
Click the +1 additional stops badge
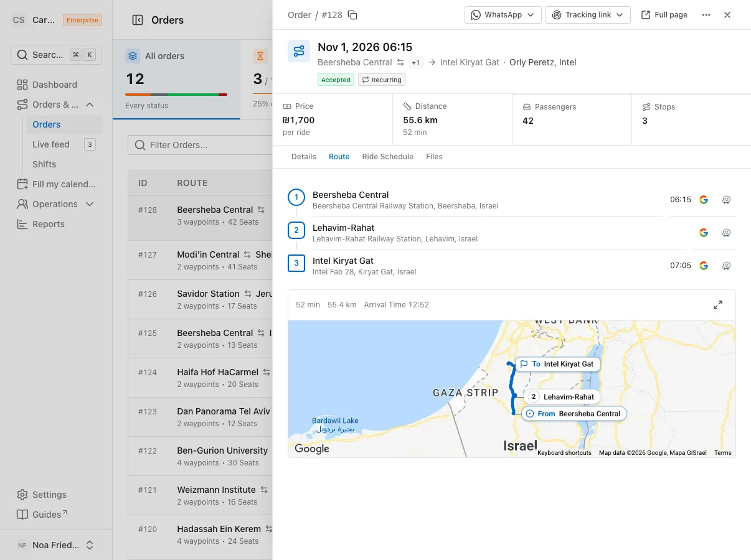(x=416, y=62)
